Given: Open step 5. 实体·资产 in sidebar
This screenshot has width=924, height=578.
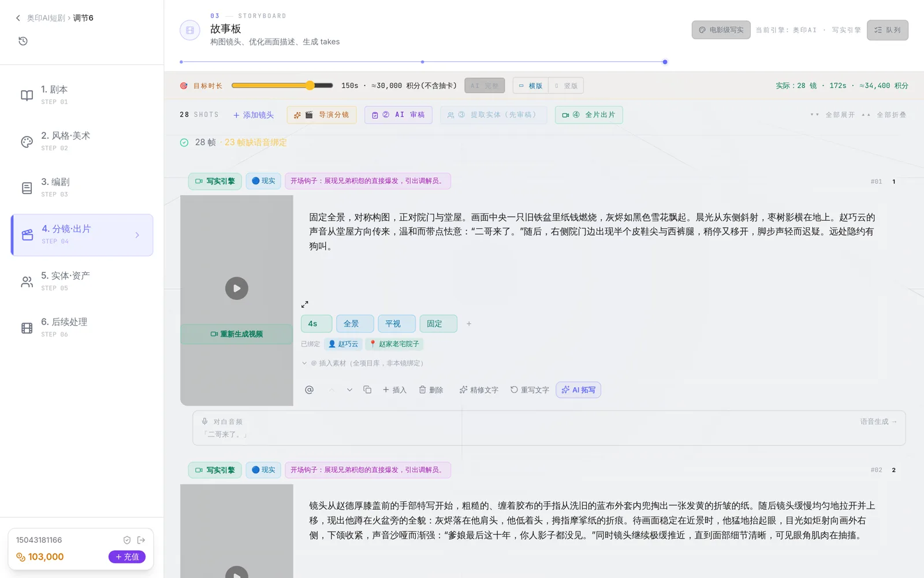Looking at the screenshot, I should tap(82, 281).
